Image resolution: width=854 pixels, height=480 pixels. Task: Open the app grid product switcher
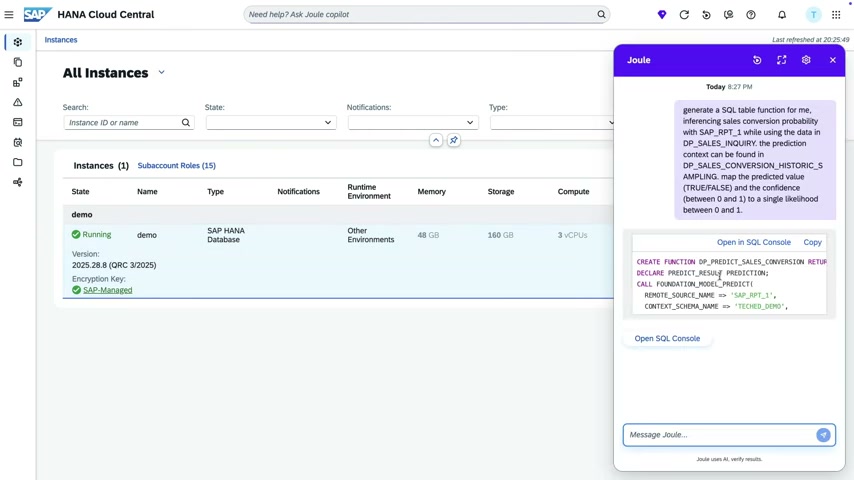836,15
